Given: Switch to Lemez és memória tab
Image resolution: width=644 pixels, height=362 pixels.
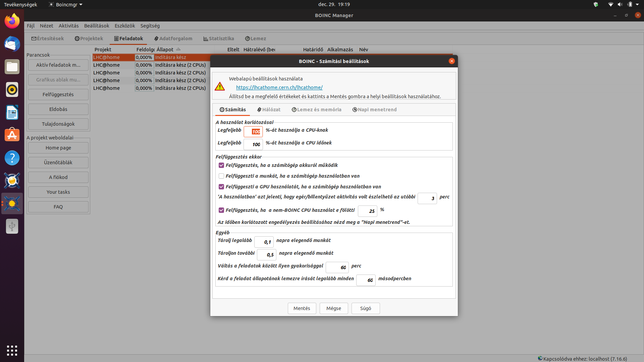Looking at the screenshot, I should tap(317, 110).
